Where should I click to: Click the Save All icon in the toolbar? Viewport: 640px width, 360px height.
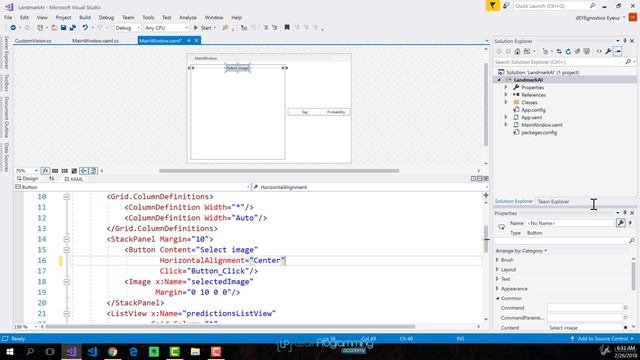pos(73,28)
